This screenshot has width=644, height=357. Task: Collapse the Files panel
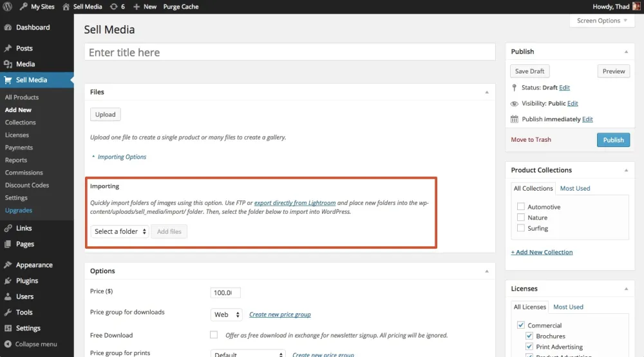coord(487,92)
